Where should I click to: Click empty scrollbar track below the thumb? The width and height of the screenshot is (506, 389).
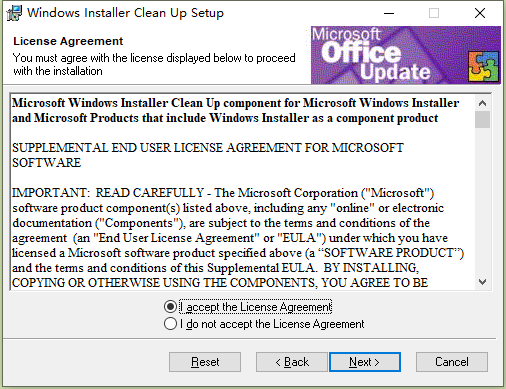pyautogui.click(x=482, y=201)
